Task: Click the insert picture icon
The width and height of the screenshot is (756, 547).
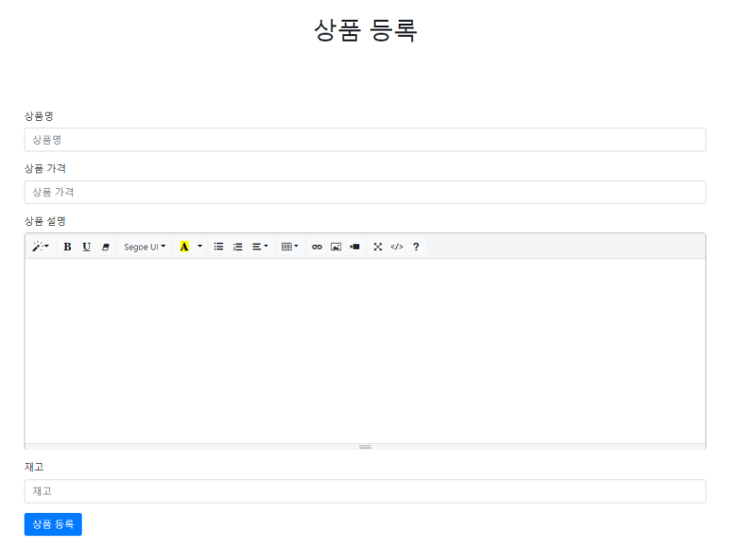Action: (336, 247)
